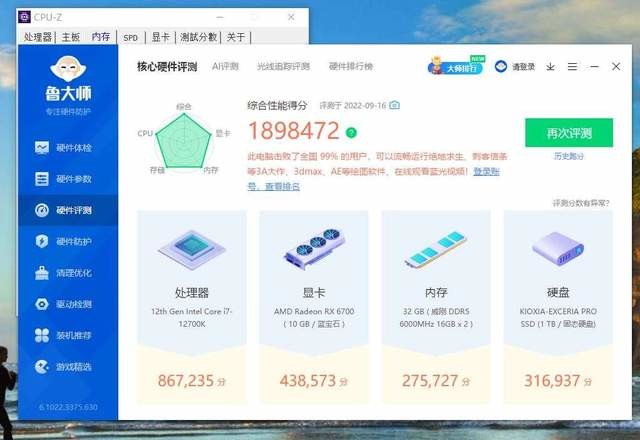This screenshot has width=640, height=440.
Task: Click graphics card score 438,573
Action: click(314, 381)
